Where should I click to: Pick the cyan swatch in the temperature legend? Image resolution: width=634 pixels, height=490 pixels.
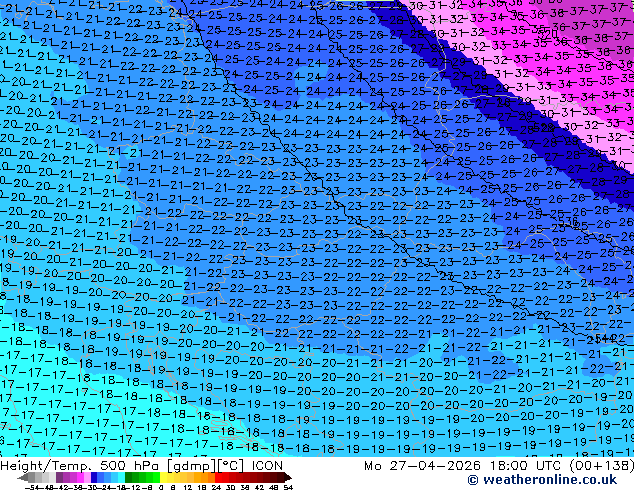click(x=121, y=478)
